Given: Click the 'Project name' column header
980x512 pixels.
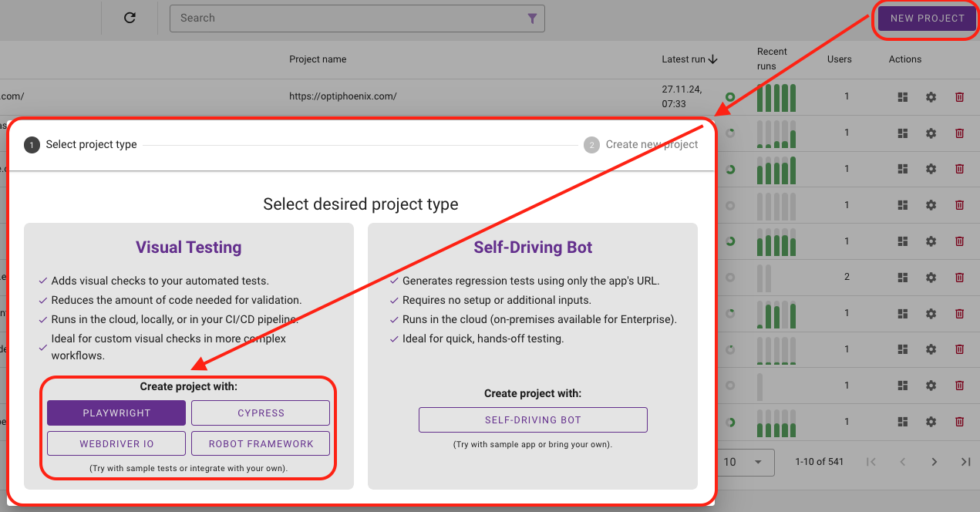Looking at the screenshot, I should click(318, 59).
